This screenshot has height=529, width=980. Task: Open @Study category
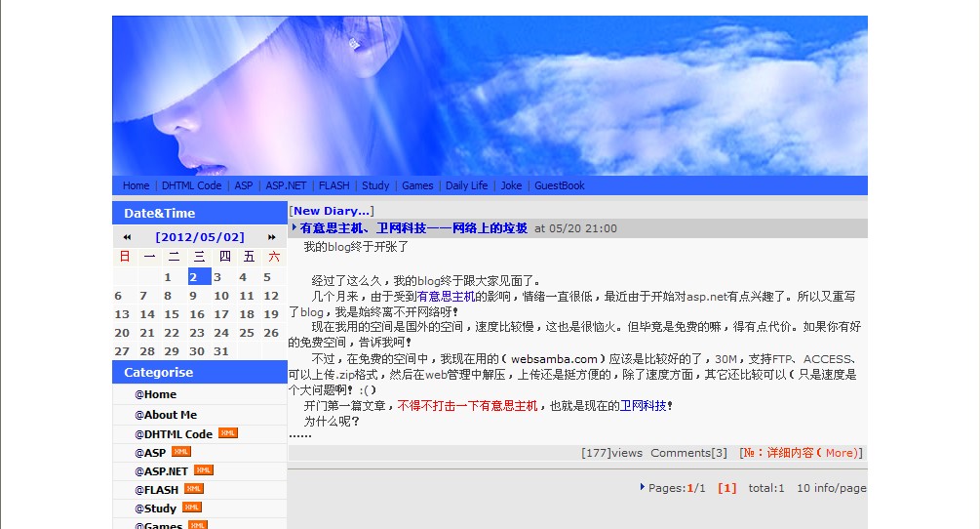pos(156,509)
